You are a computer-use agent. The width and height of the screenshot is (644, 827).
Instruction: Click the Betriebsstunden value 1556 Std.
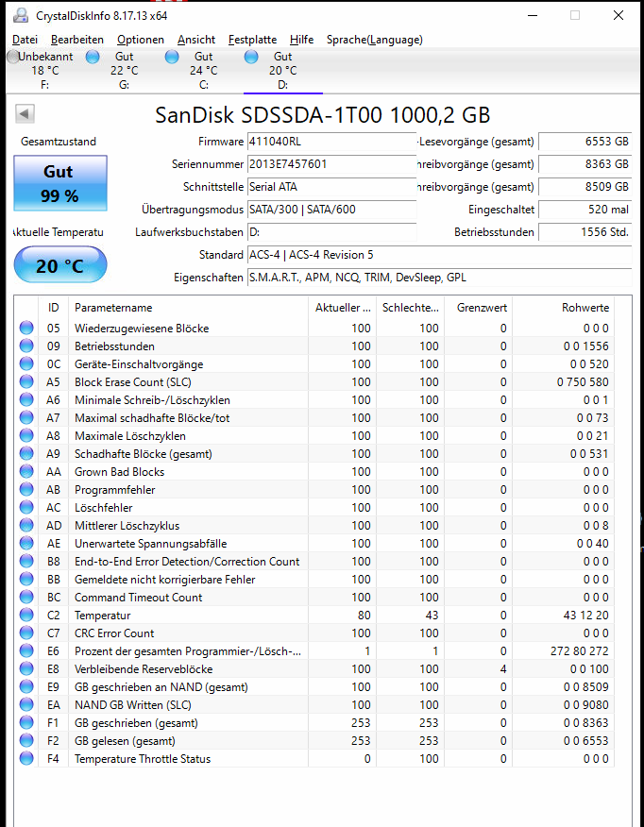[585, 232]
